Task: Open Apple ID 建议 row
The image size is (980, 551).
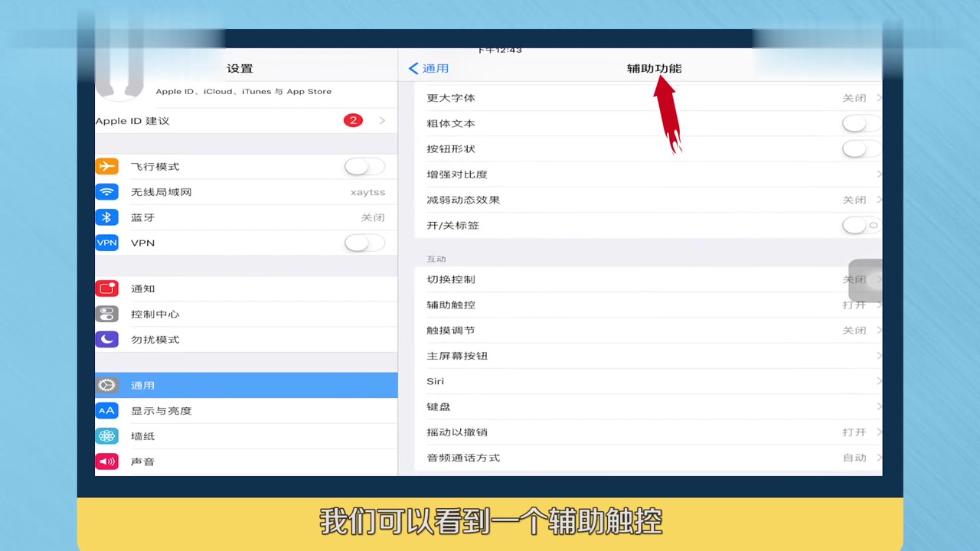Action: 246,121
